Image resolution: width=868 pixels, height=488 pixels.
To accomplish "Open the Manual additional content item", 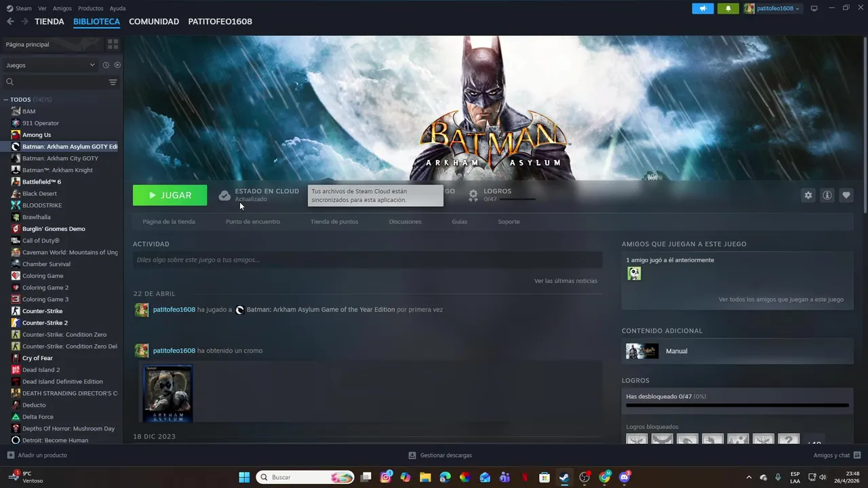I will [x=737, y=351].
